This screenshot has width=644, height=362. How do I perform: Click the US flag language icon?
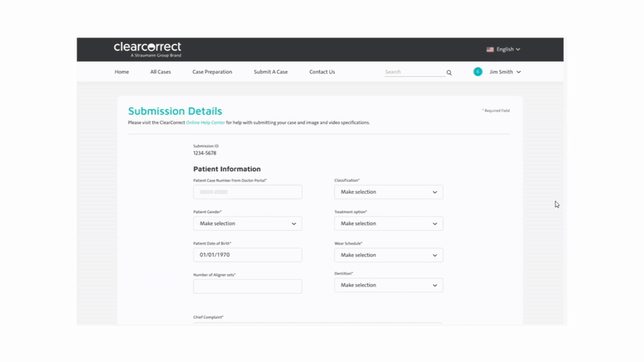click(490, 49)
